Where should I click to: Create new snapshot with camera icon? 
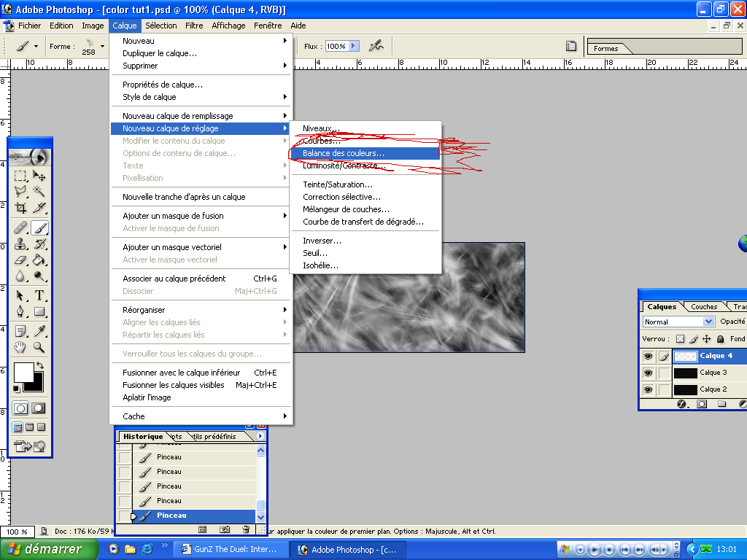[225, 529]
